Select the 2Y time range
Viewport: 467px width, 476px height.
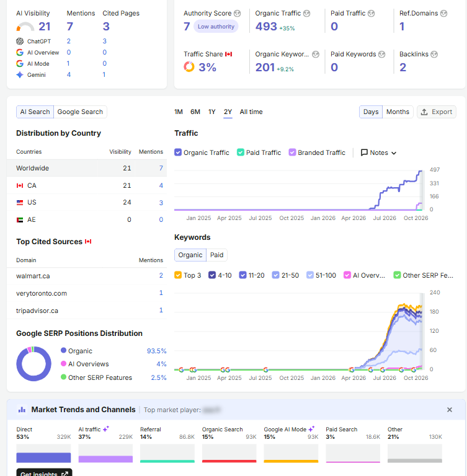coord(228,112)
